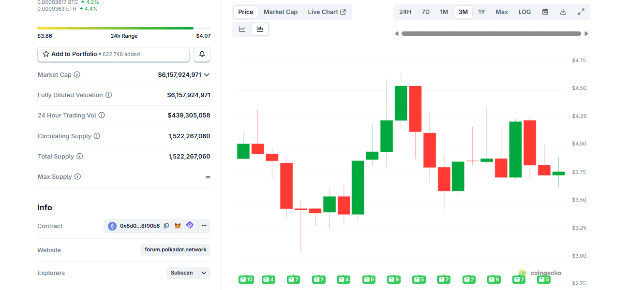This screenshot has height=290, width=644.
Task: Click 24 Hour Trading Vol value $439,305,058
Action: (x=189, y=116)
